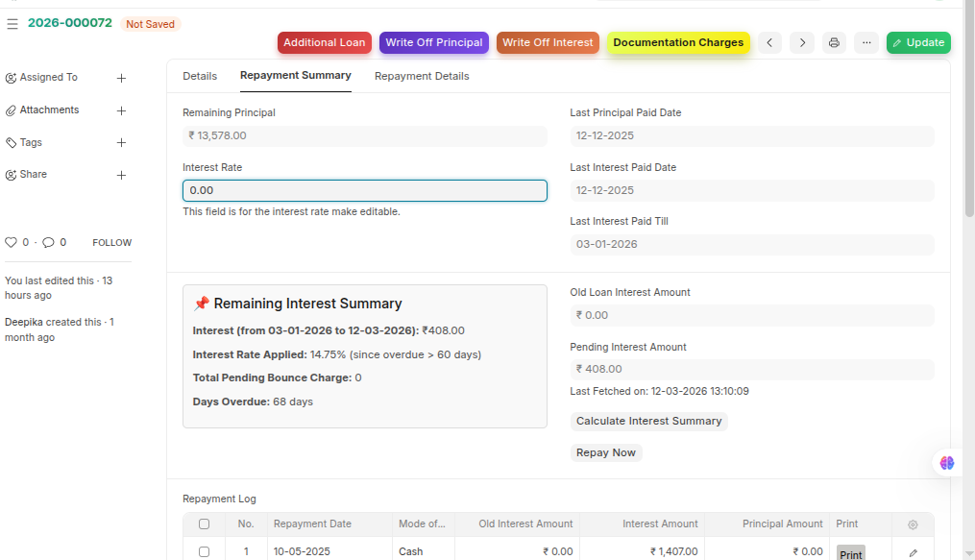This screenshot has height=560, width=975.
Task: Go to previous document arrow
Action: pos(769,43)
